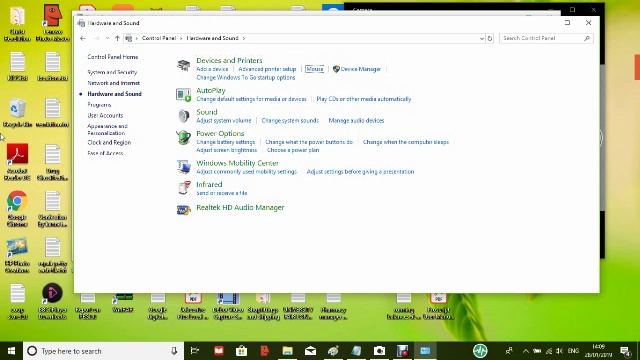Click Change battery settings link
Viewport: 640px width, 360px height.
pyautogui.click(x=226, y=142)
